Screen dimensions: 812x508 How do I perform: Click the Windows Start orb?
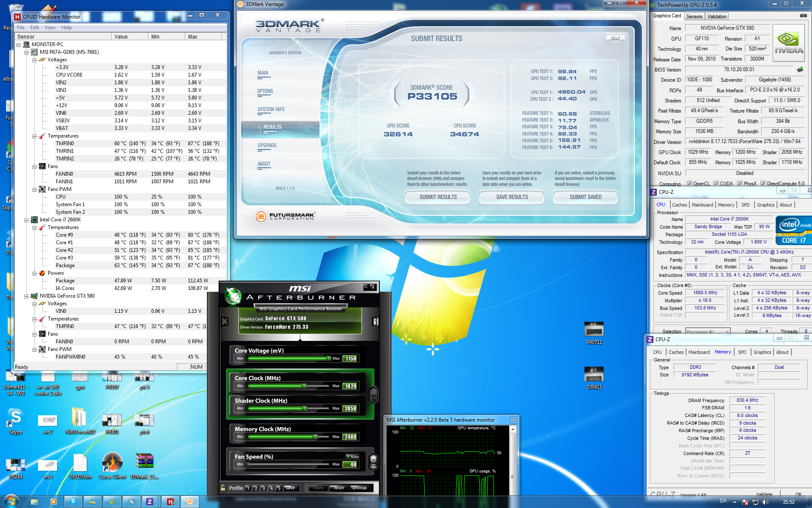click(x=11, y=501)
